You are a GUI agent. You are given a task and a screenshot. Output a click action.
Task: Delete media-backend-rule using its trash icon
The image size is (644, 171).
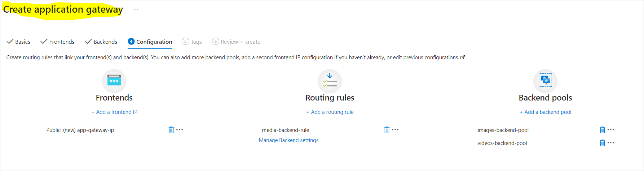(x=387, y=130)
